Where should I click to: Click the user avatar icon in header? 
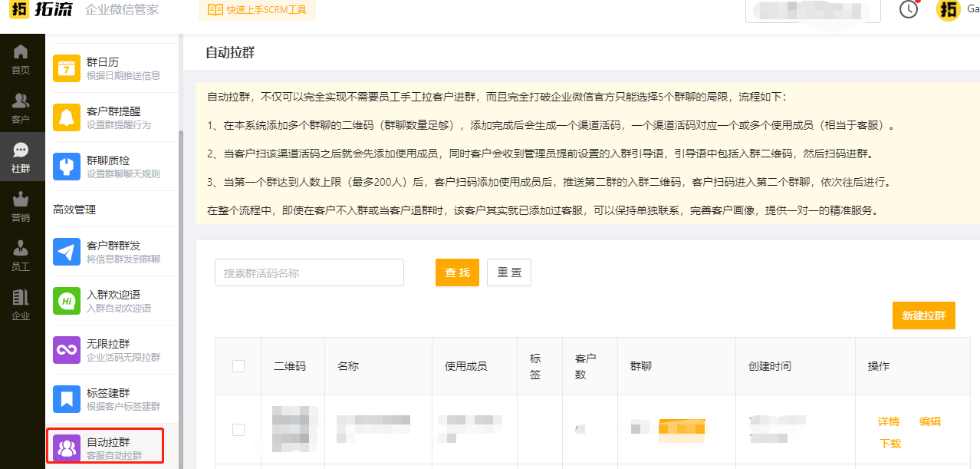coord(949,9)
